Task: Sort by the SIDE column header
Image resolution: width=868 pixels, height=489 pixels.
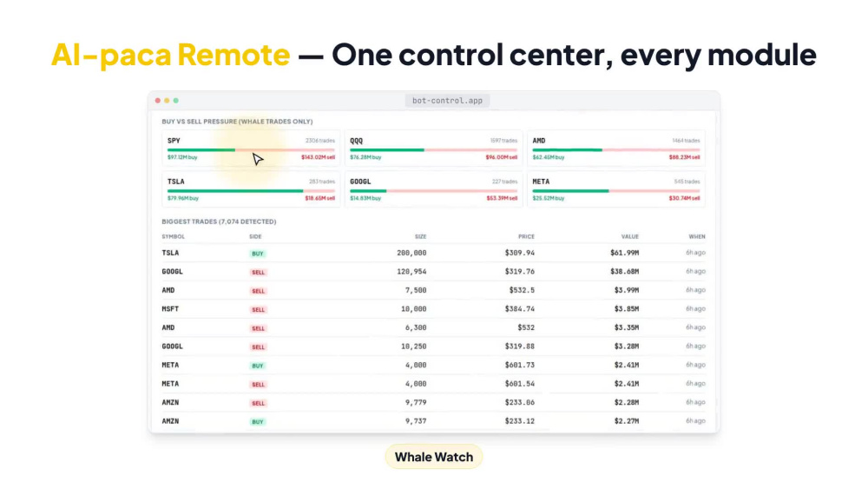Action: (x=255, y=236)
